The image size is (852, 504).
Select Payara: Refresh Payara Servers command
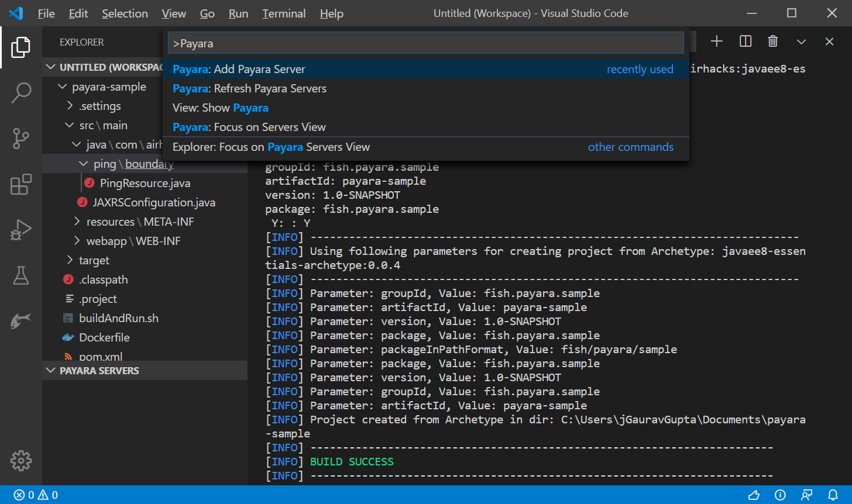(250, 89)
